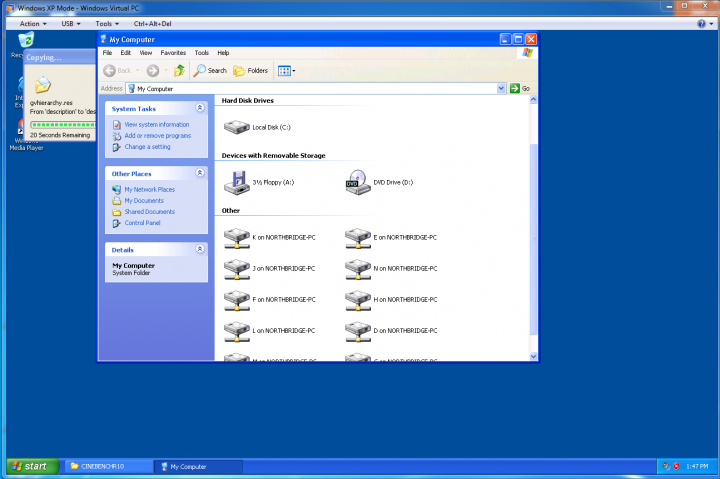Screen dimensions: 720x479
Task: Click the system tray clock
Action: pos(697,466)
